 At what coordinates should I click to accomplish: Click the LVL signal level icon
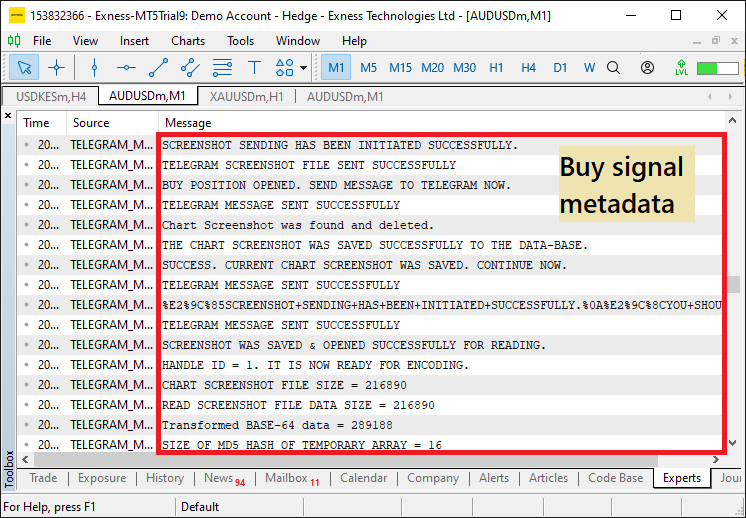681,68
